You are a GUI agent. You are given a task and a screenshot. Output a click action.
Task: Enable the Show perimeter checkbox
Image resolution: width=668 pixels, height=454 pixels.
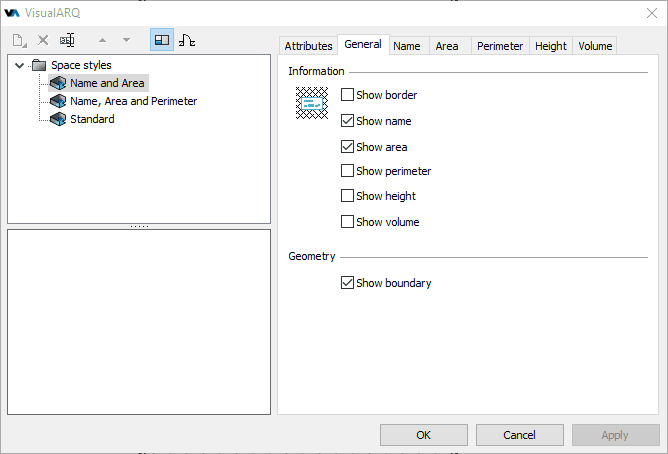click(x=347, y=171)
